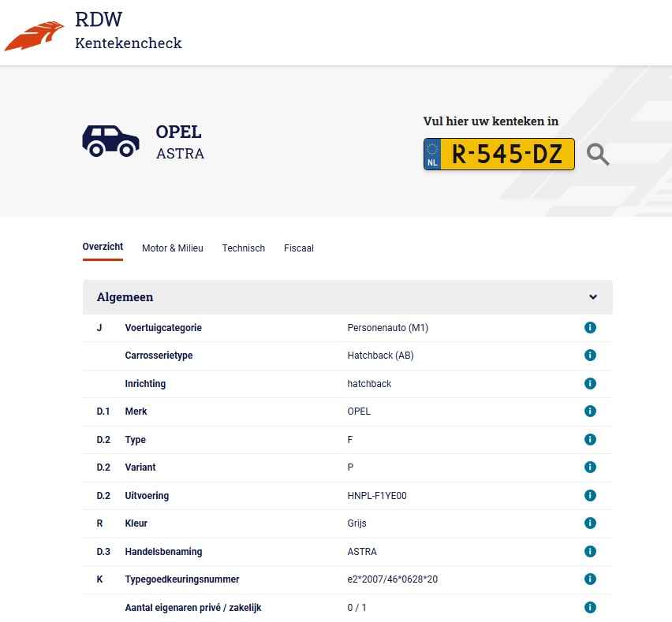
Task: Collapse the Algemeen section chevron
Action: (x=593, y=297)
